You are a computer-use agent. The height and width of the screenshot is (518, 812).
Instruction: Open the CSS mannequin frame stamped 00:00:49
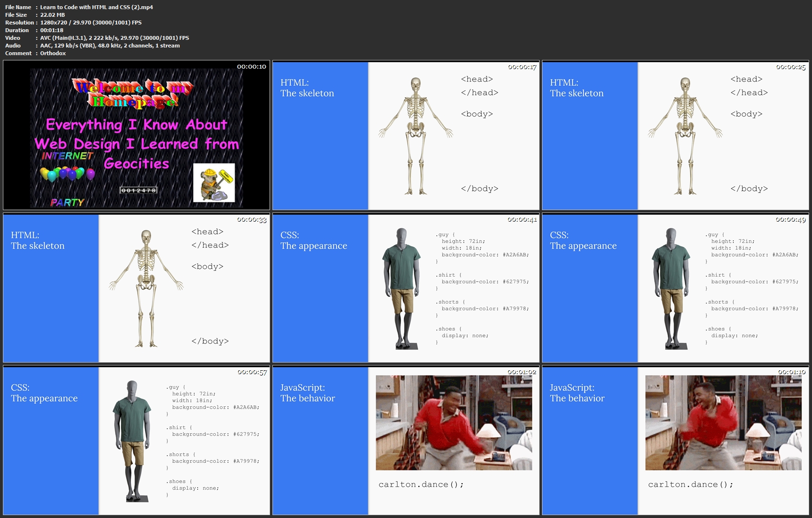tap(675, 288)
